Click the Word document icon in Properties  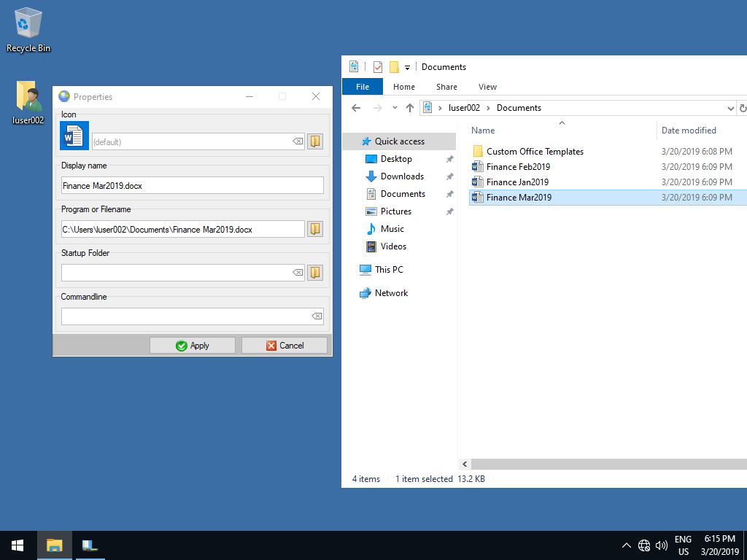[74, 136]
